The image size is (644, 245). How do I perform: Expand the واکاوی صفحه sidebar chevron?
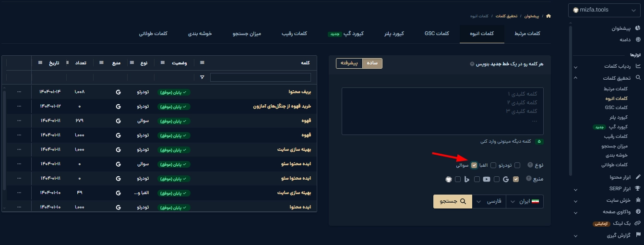pos(576,212)
